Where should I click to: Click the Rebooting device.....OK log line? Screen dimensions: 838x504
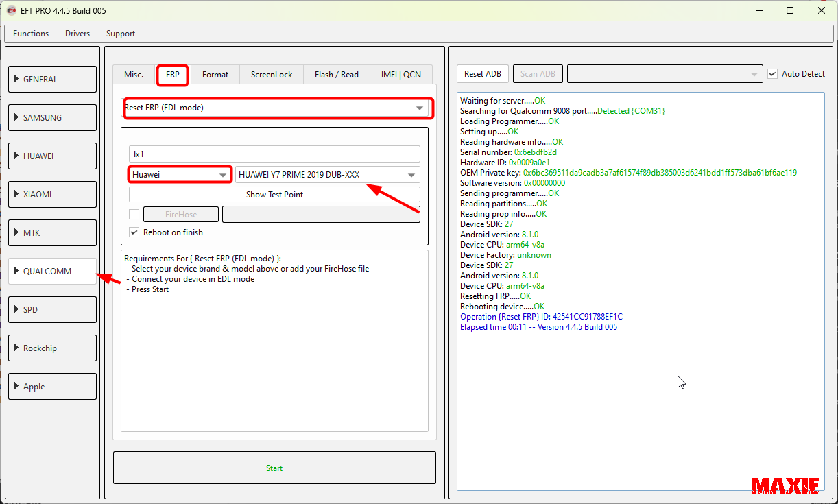(x=503, y=307)
